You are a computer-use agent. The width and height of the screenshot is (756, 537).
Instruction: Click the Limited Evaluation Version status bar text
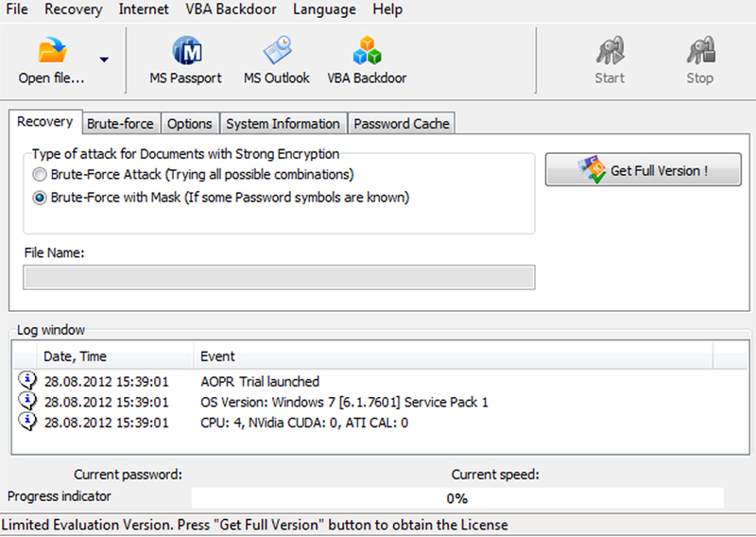coord(254,525)
